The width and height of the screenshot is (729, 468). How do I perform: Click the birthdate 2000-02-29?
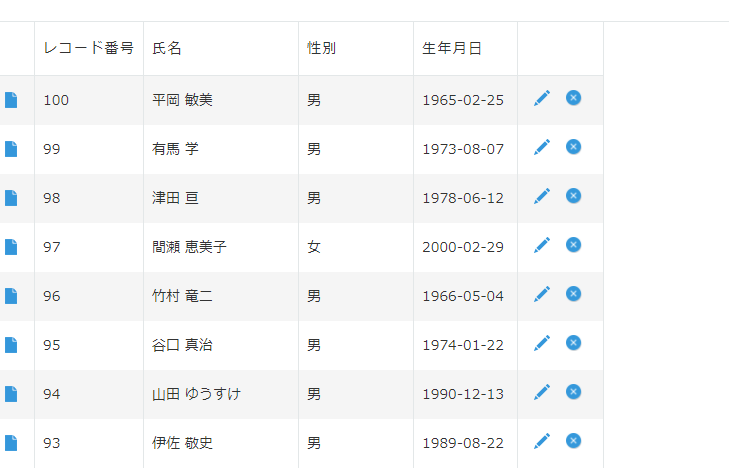pos(463,247)
